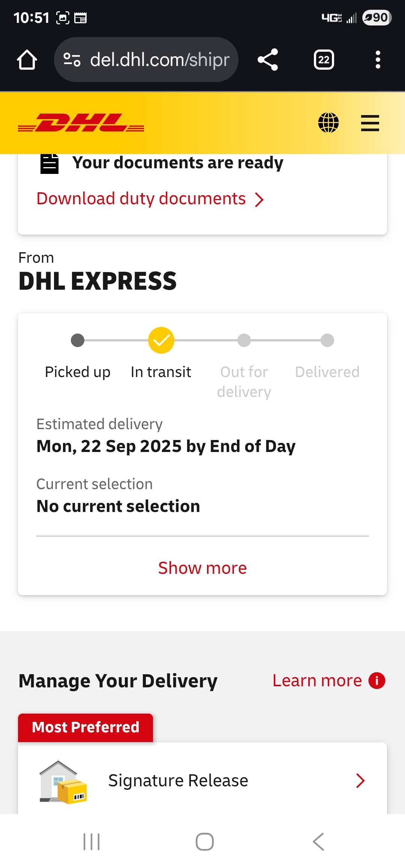Tap the share icon in browser toolbar

(x=268, y=60)
